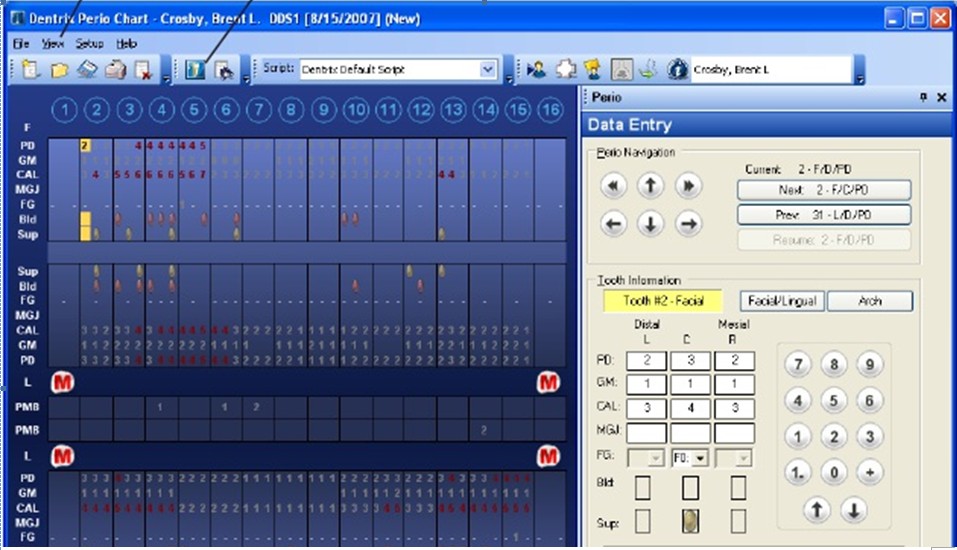The height and width of the screenshot is (550, 957).
Task: Click the Next 2 - F/C/PD button
Action: (x=823, y=190)
